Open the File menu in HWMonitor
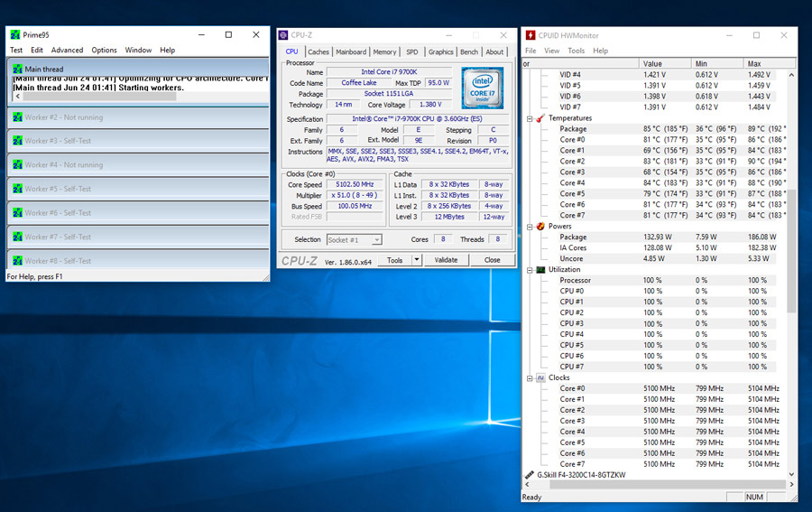Screen dimensions: 812x512 [x=531, y=51]
